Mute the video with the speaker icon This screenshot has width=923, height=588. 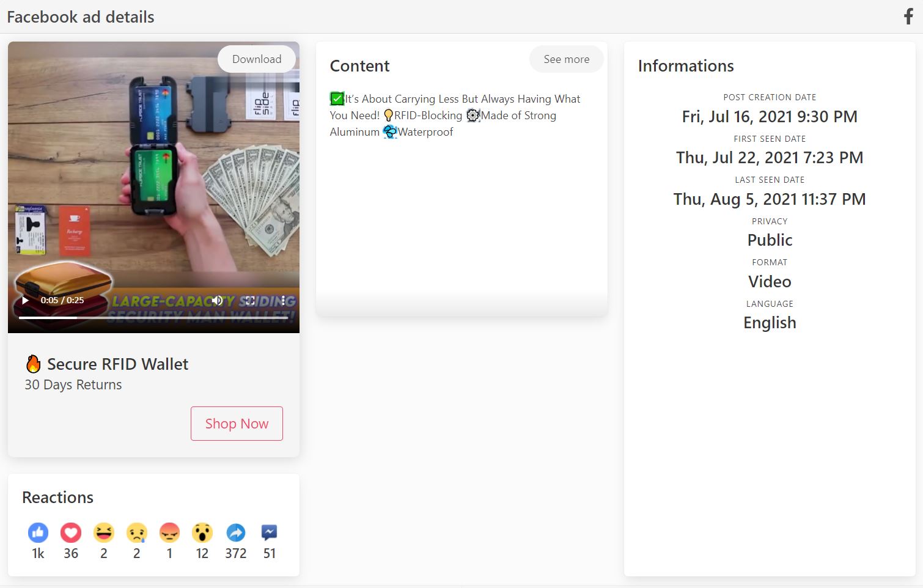point(217,300)
